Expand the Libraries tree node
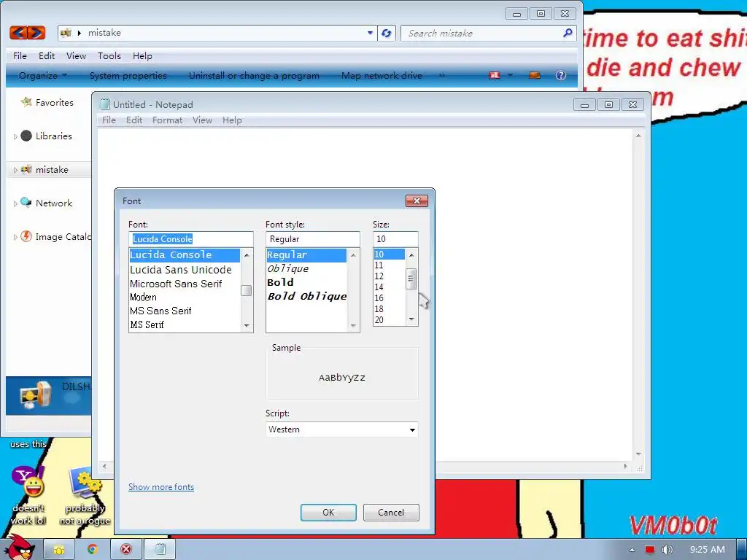The height and width of the screenshot is (560, 747). click(15, 136)
